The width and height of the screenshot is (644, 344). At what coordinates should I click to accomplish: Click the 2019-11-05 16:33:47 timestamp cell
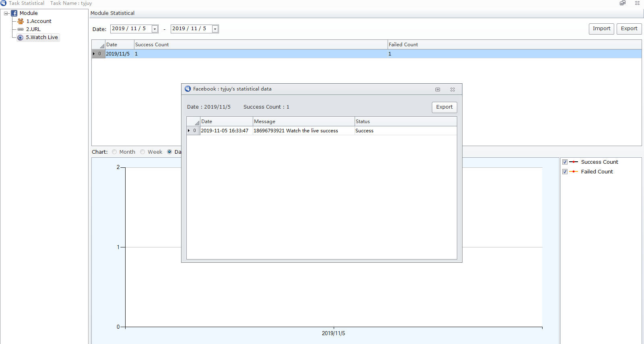227,131
